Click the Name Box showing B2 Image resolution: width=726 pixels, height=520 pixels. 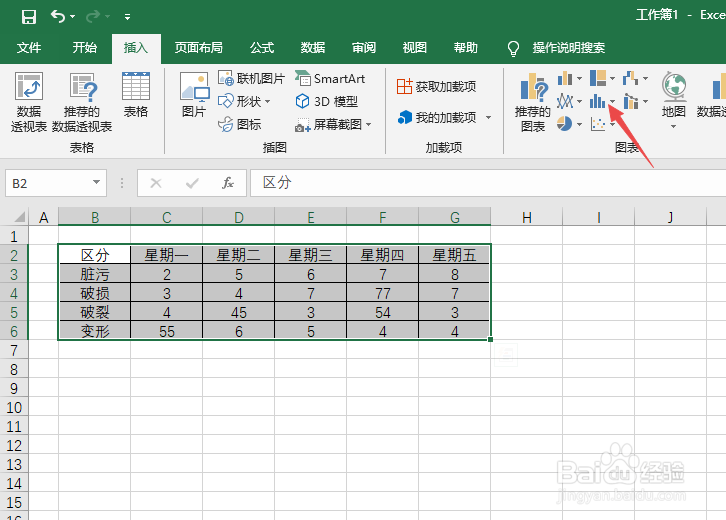pos(48,183)
